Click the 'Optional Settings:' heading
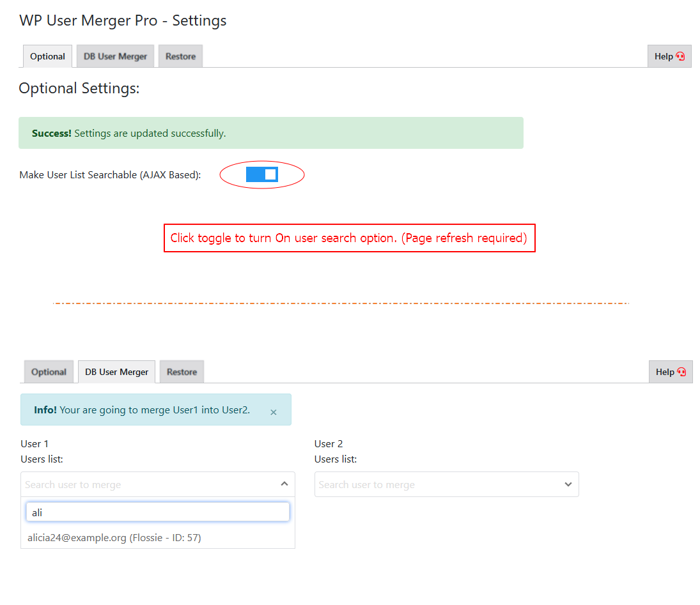 [x=79, y=88]
